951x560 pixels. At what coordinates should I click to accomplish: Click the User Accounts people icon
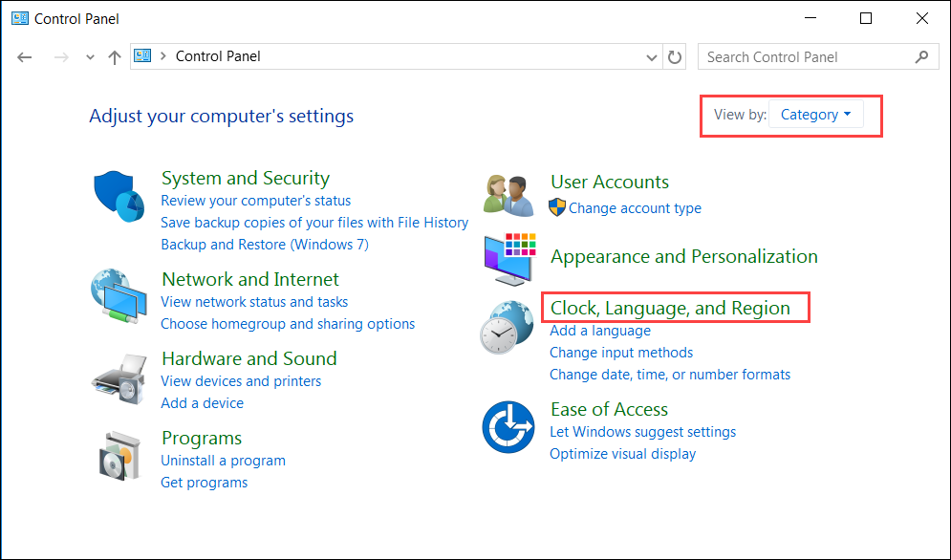tap(507, 195)
